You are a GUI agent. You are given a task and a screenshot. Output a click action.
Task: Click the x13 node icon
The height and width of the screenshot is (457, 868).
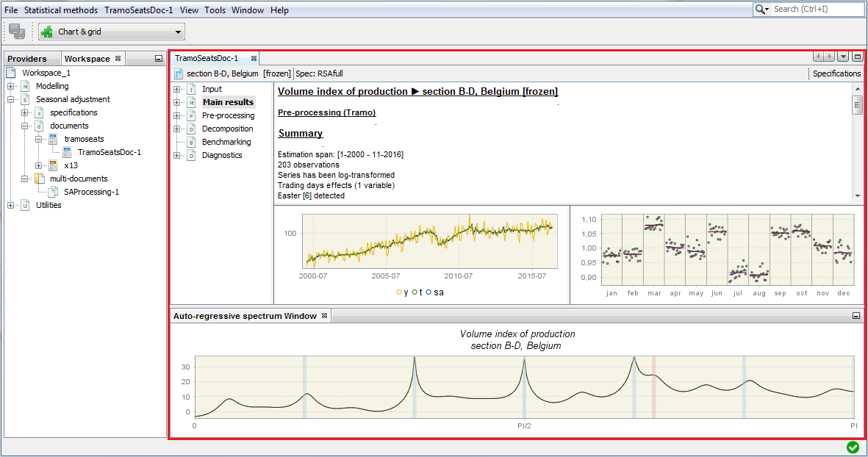[53, 165]
